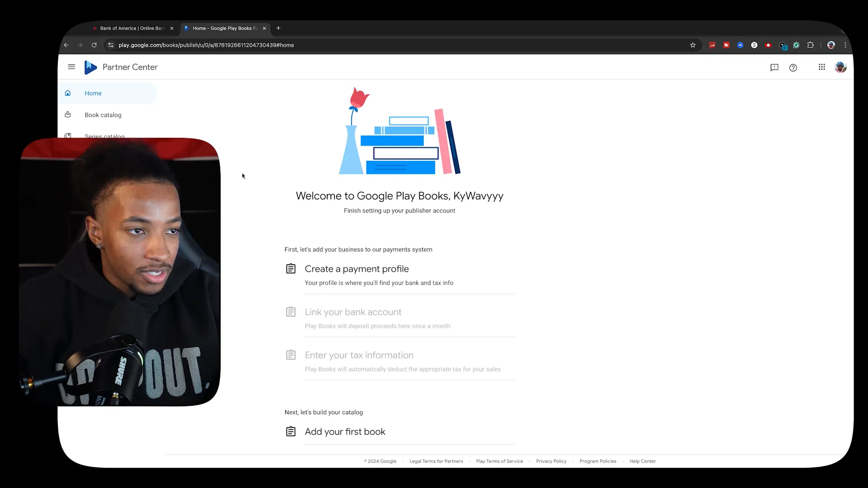Viewport: 868px width, 488px height.
Task: Go back with the browser back arrow
Action: click(66, 45)
